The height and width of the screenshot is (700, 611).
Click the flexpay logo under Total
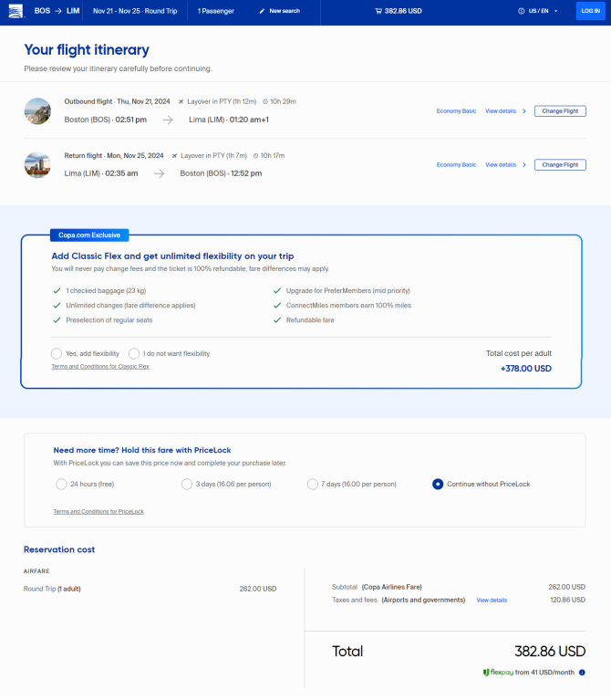tap(498, 673)
